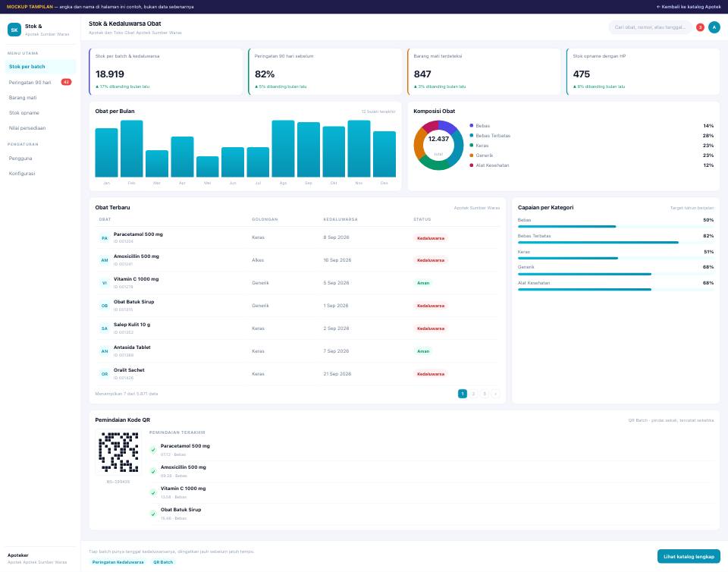
Task: Click the Peringatan Kedaluwarsa tag
Action: tap(118, 562)
